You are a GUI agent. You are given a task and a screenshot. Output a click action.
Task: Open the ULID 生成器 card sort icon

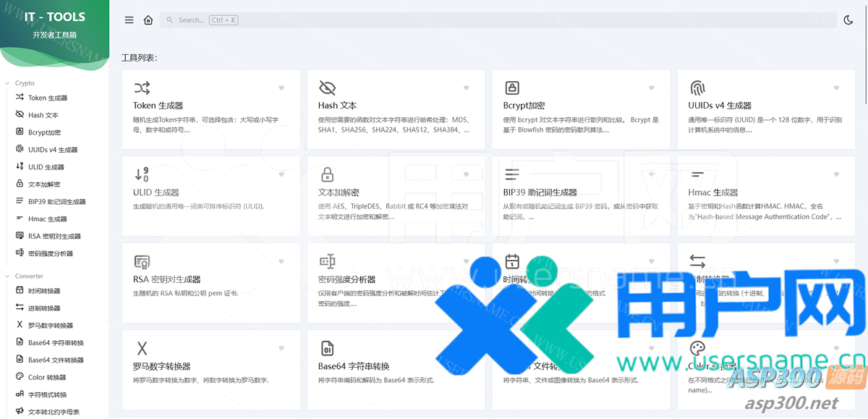click(142, 174)
